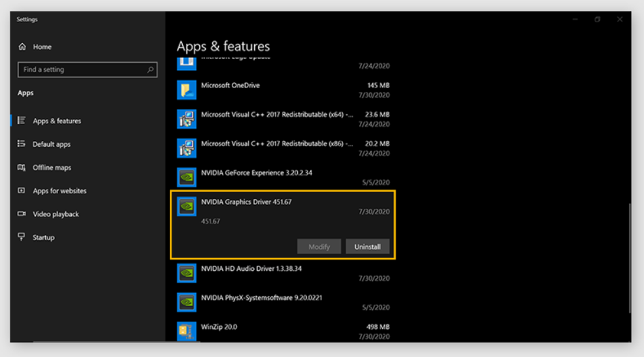Click NVIDIA Graphics Driver 451.67 title
Image resolution: width=644 pixels, height=357 pixels.
tap(246, 202)
